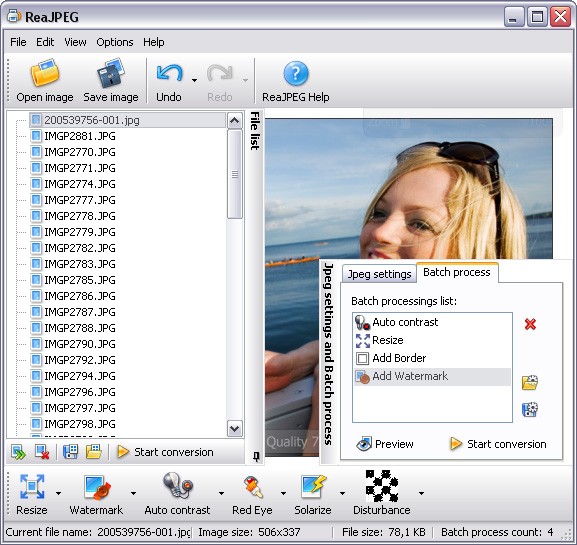Delete batch item with red X
577x545 pixels.
[530, 324]
